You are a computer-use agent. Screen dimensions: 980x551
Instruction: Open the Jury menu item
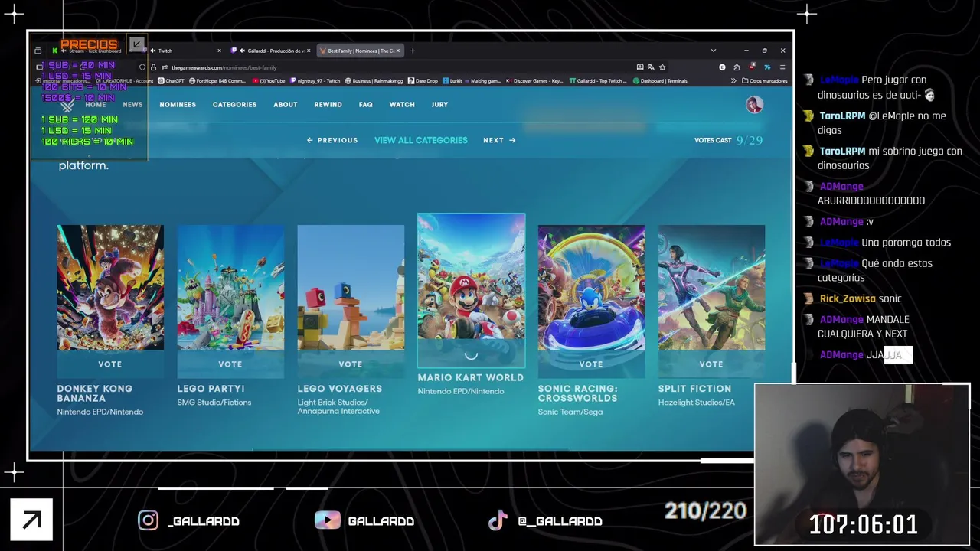tap(439, 105)
